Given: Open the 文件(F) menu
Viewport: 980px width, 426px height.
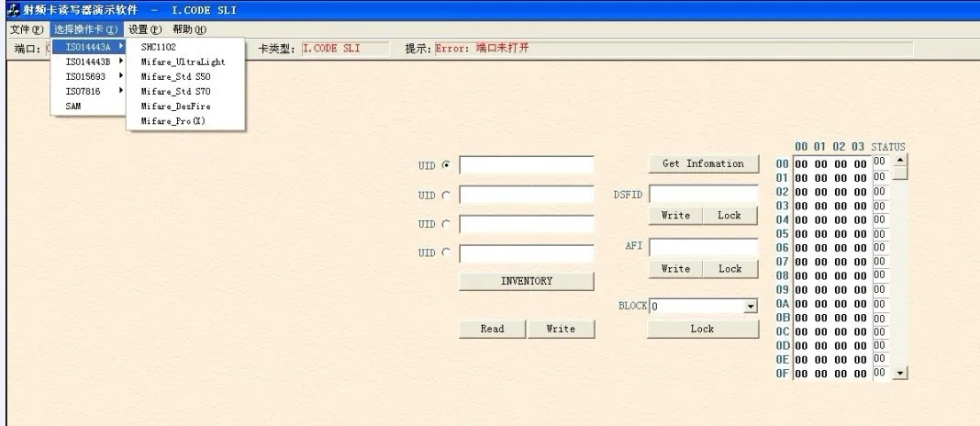Looking at the screenshot, I should pyautogui.click(x=27, y=29).
